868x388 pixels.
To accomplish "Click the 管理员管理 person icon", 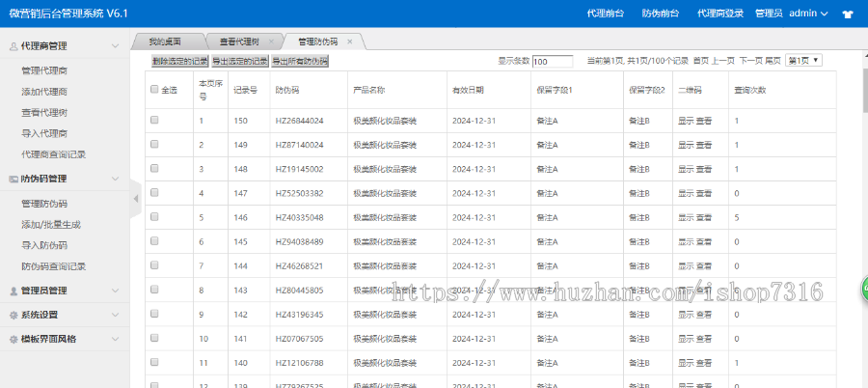I will click(12, 291).
